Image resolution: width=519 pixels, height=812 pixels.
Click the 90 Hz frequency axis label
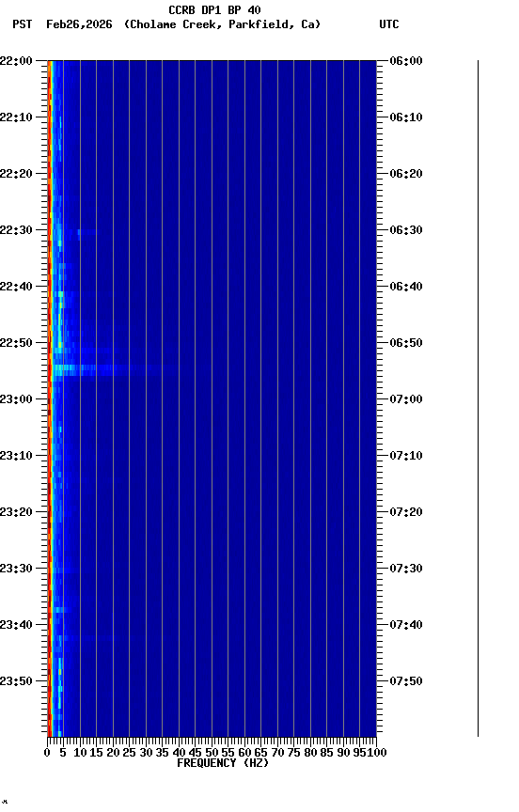pos(343,753)
